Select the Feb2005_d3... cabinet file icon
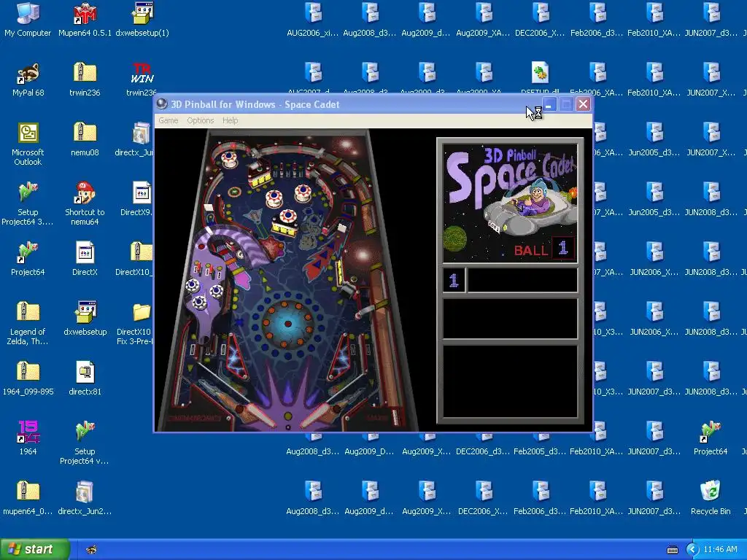The height and width of the screenshot is (560, 747). [x=540, y=438]
